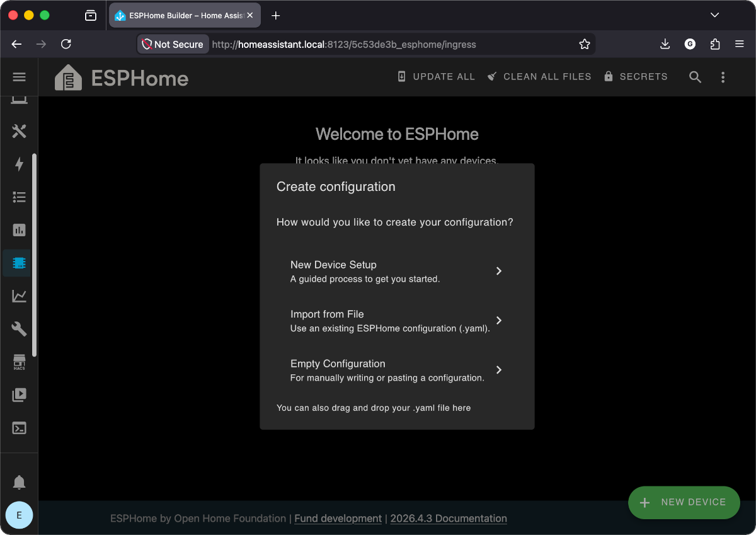Image resolution: width=756 pixels, height=535 pixels.
Task: Open the ESPHome search magnifier
Action: click(x=695, y=77)
